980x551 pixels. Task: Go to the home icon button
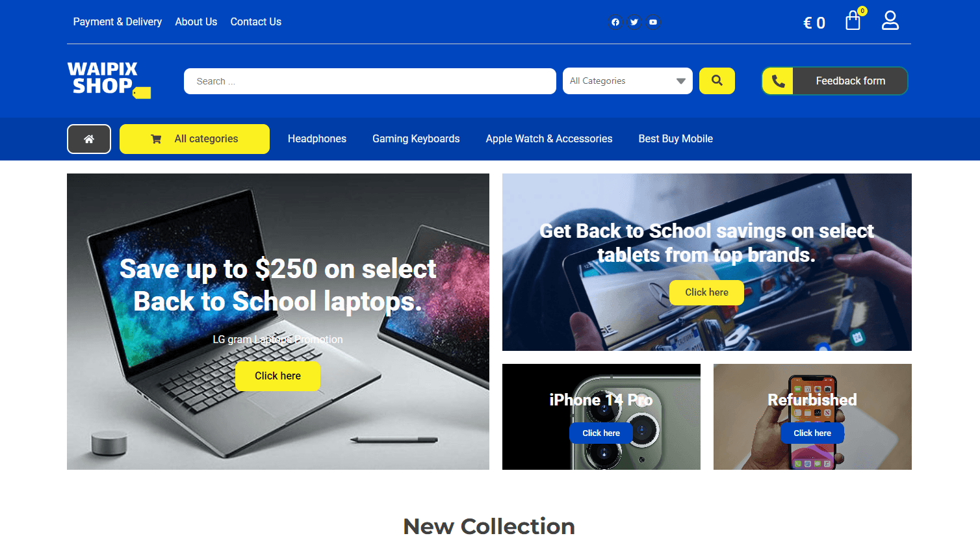pos(89,139)
